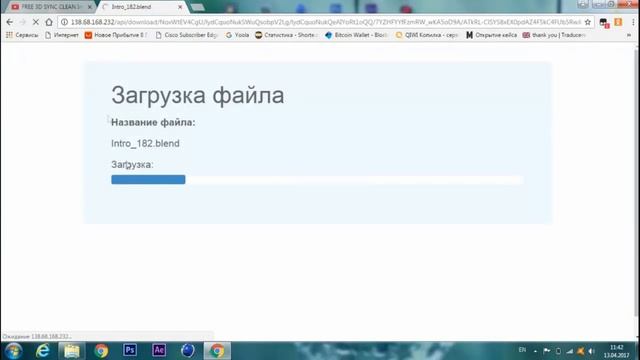Open the Интернет bookmark

[x=62, y=35]
